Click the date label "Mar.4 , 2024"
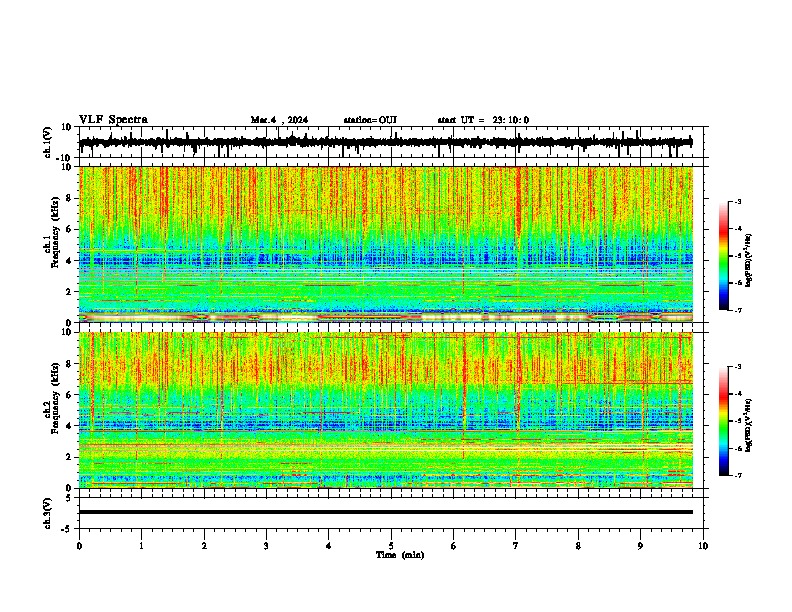Viewport: 792px width, 612px height. [x=279, y=120]
